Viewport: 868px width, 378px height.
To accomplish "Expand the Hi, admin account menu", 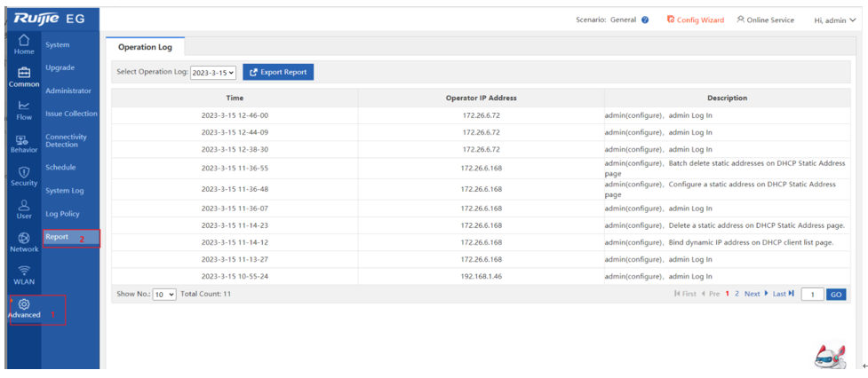I will [x=834, y=20].
